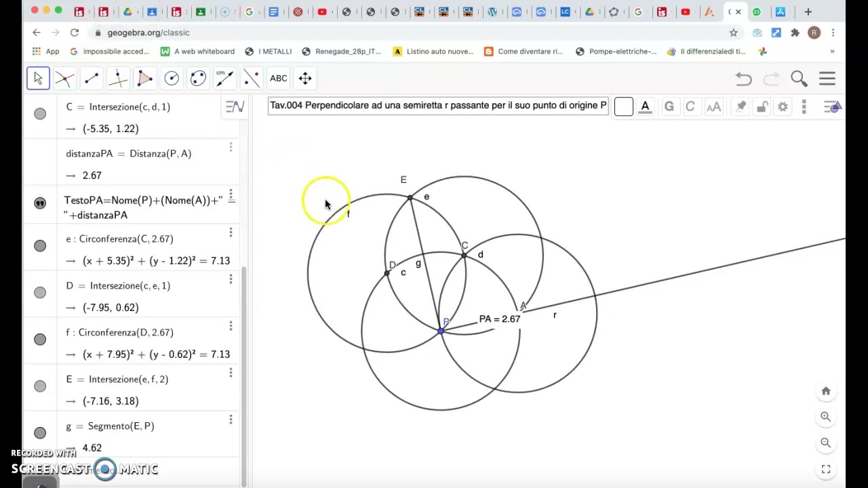Open options menu for point E row
The height and width of the screenshot is (488, 868).
coord(231,373)
